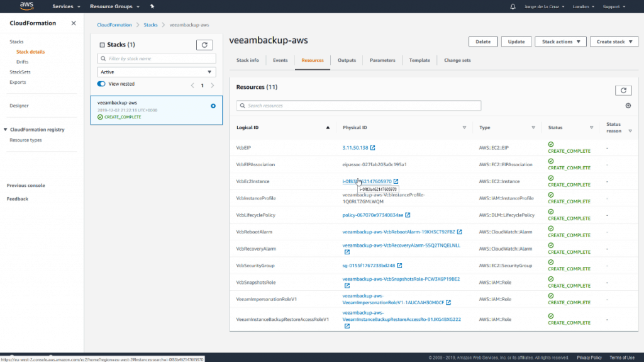644x362 pixels.
Task: Click the AWS logo home icon
Action: click(26, 6)
